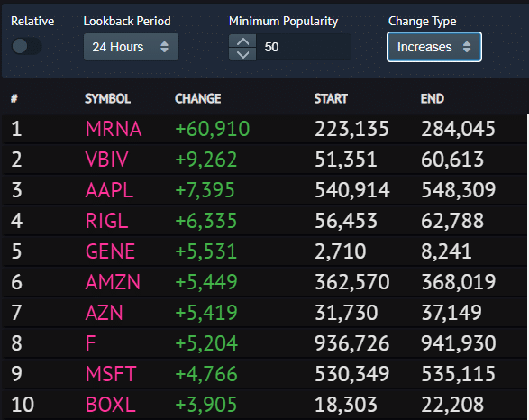Image resolution: width=529 pixels, height=420 pixels.
Task: Open the RIGL symbol link
Action: [106, 221]
